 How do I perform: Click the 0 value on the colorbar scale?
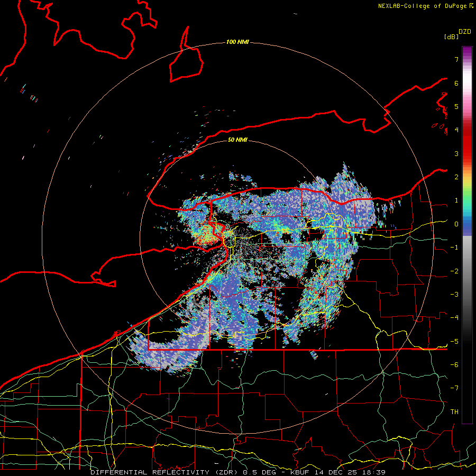(456, 224)
